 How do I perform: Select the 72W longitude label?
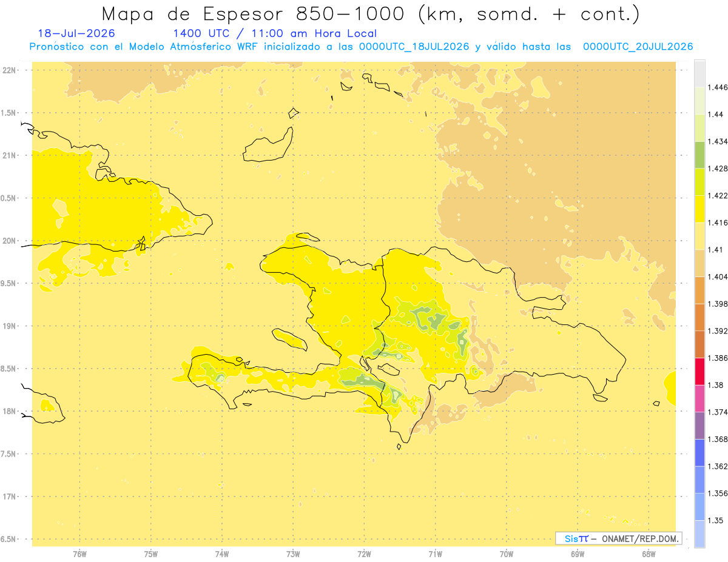click(364, 554)
